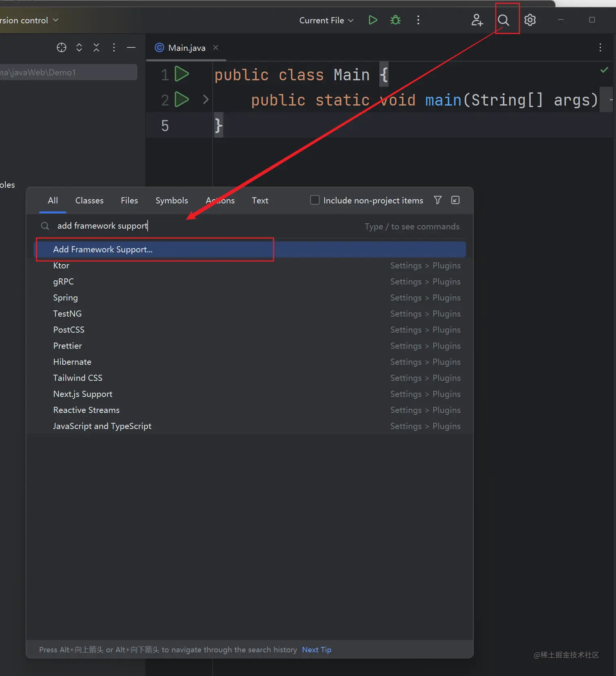This screenshot has width=616, height=676.
Task: Open Search Everywhere magnifier icon
Action: (x=504, y=20)
